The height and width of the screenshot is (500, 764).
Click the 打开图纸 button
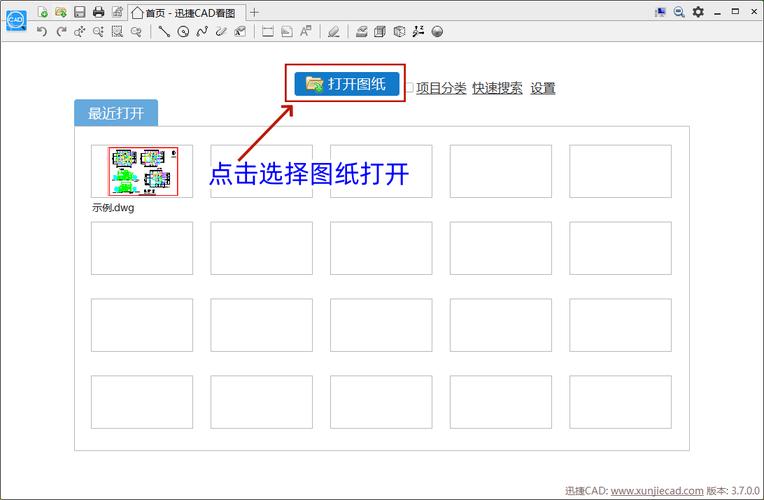pyautogui.click(x=347, y=84)
